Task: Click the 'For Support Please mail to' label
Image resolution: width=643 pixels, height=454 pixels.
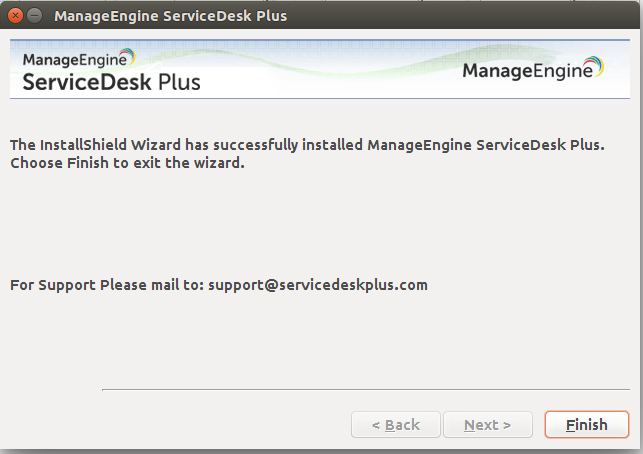Action: (x=106, y=285)
